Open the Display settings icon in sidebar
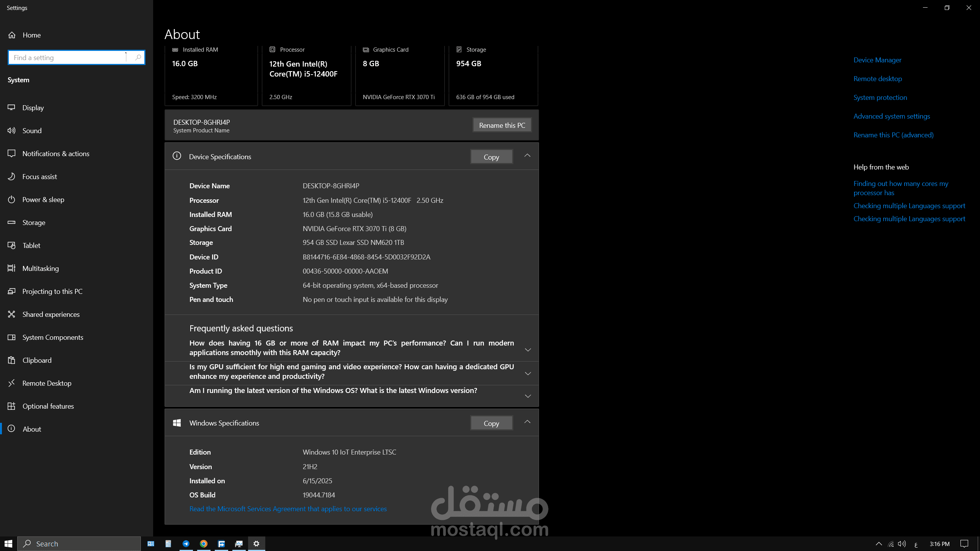 (x=11, y=108)
